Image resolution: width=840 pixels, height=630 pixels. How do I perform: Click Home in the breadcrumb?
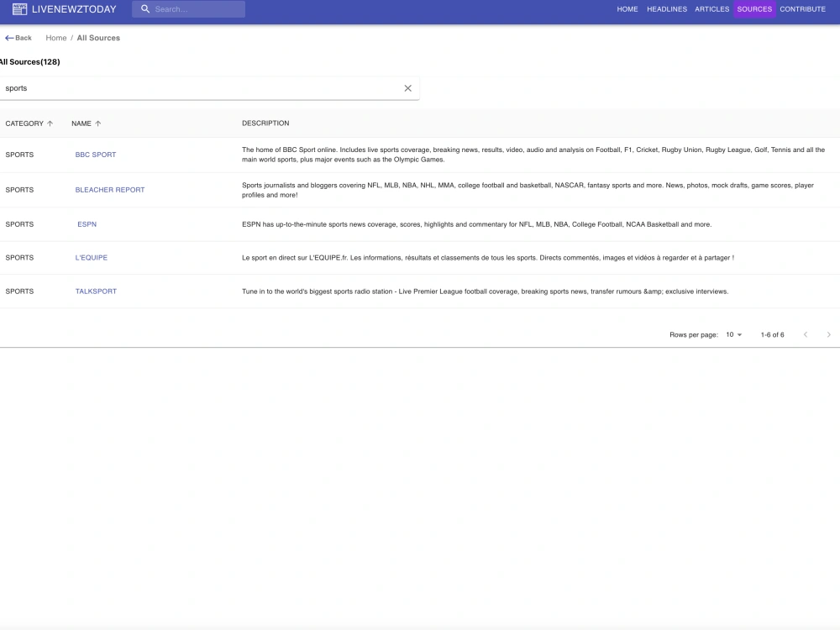pos(56,38)
